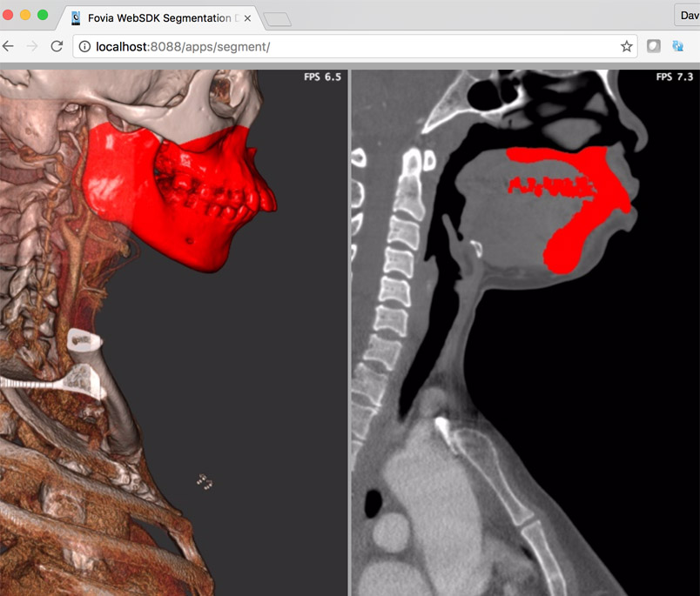View site information for localhost

coord(85,46)
